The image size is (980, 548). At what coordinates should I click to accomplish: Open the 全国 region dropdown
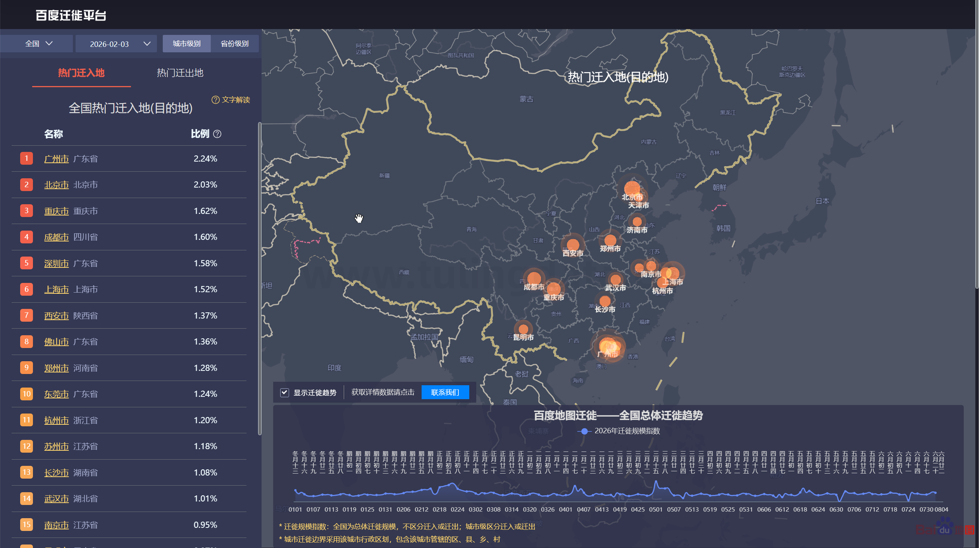point(37,44)
